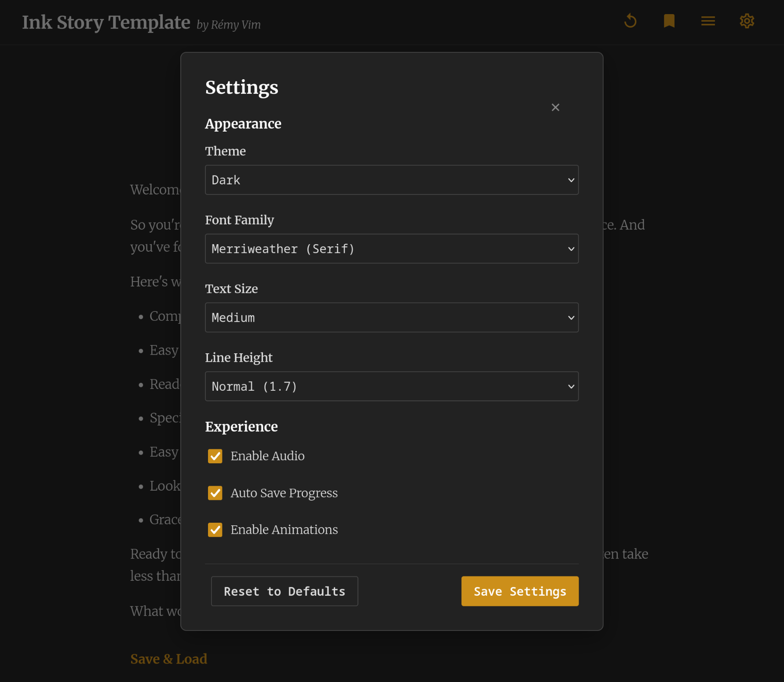The width and height of the screenshot is (784, 682).
Task: Click Save Settings button
Action: (x=520, y=591)
